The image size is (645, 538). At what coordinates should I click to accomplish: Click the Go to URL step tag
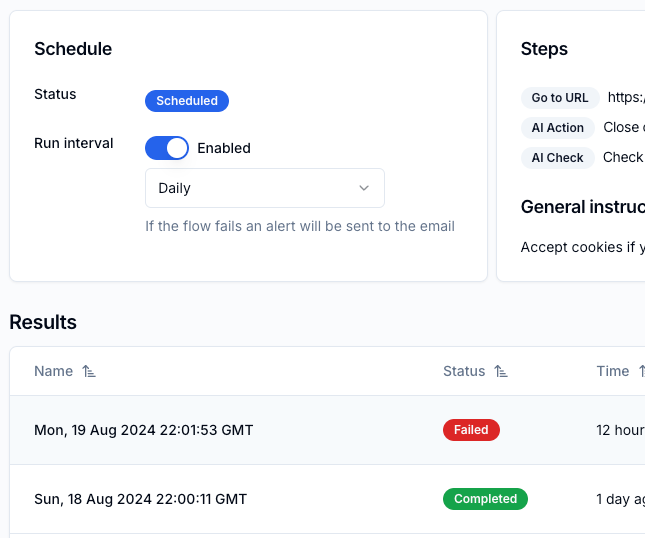point(560,98)
